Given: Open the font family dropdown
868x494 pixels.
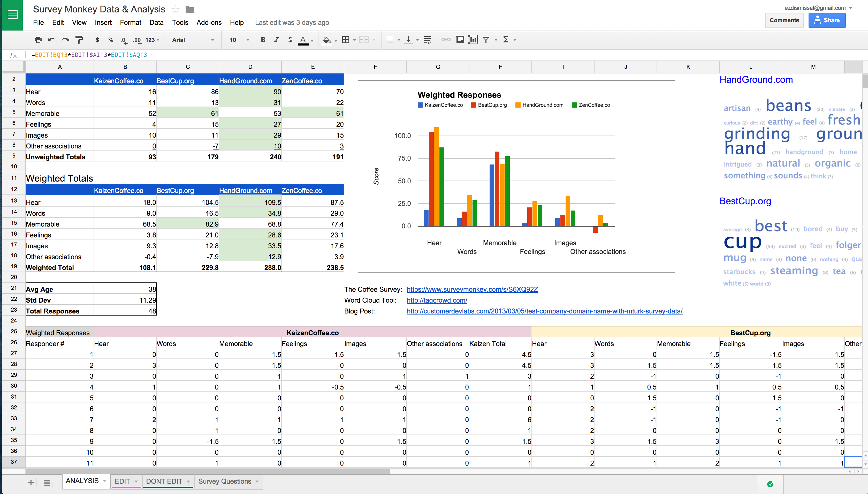Looking at the screenshot, I should [193, 40].
